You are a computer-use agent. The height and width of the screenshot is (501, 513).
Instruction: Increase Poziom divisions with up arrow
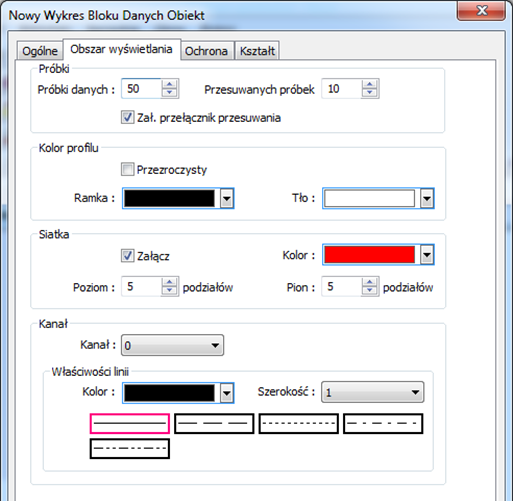170,282
